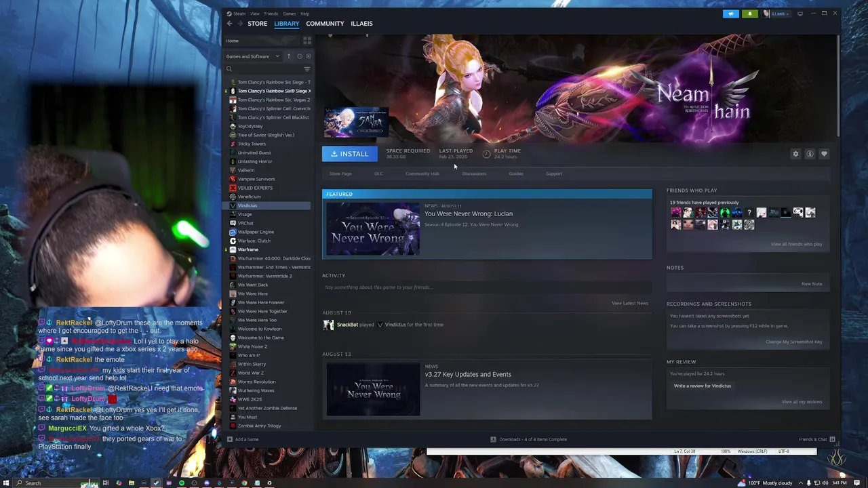Click Change My Screenshot Key
This screenshot has height=488, width=868.
tap(794, 342)
